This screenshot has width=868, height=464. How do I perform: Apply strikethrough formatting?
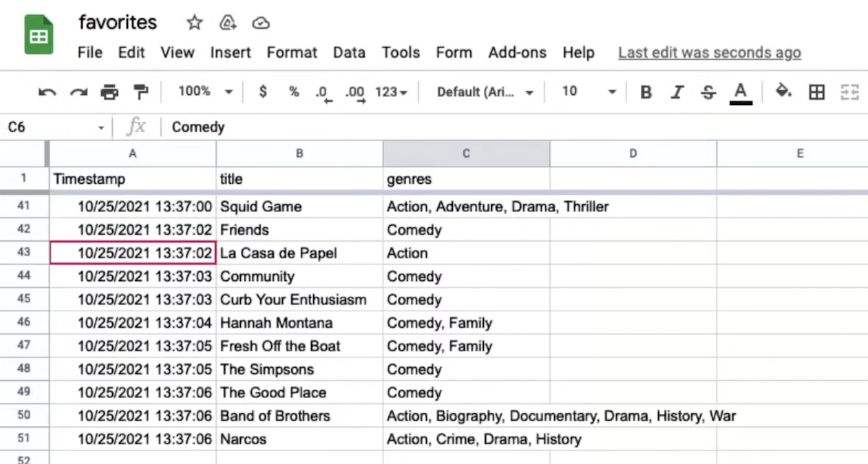(x=708, y=92)
